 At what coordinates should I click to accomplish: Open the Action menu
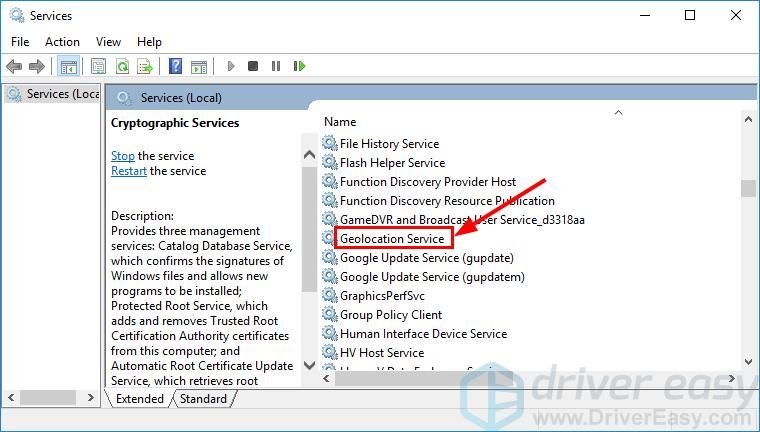(x=62, y=41)
